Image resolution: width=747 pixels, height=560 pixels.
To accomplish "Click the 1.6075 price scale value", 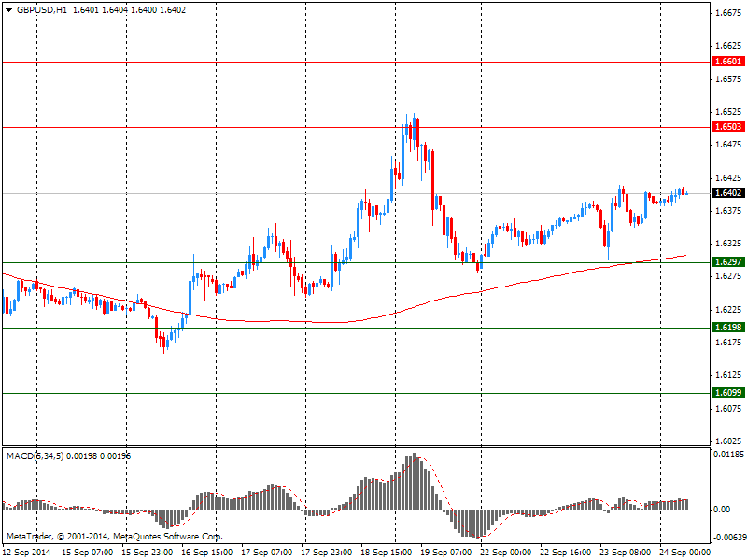I will click(x=728, y=409).
